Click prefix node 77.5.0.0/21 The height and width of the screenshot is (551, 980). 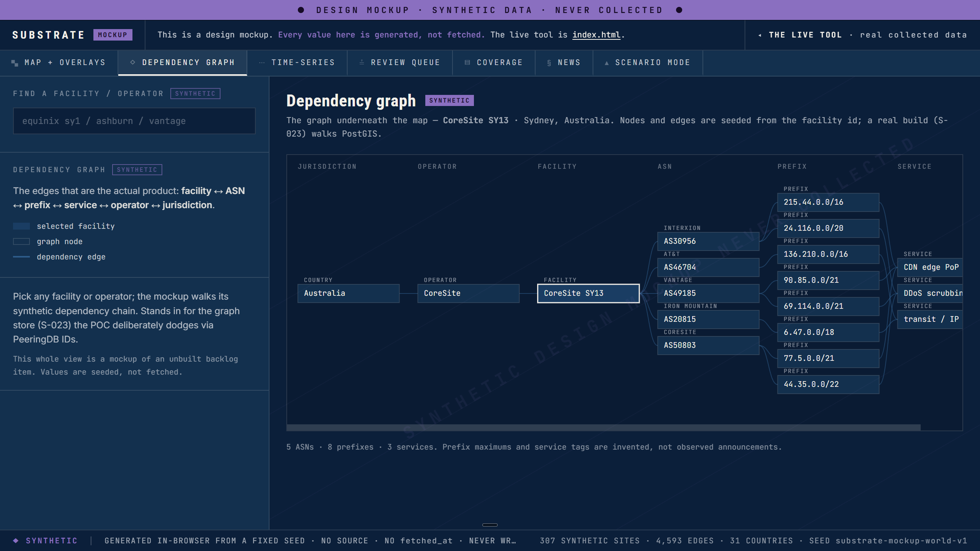(828, 359)
